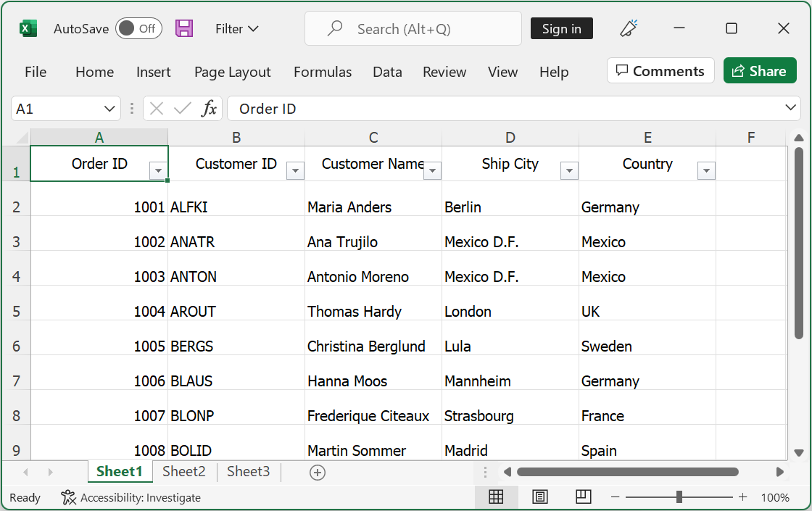Screen dimensions: 812x511
Task: Select cell containing Sweden
Action: 647,338
